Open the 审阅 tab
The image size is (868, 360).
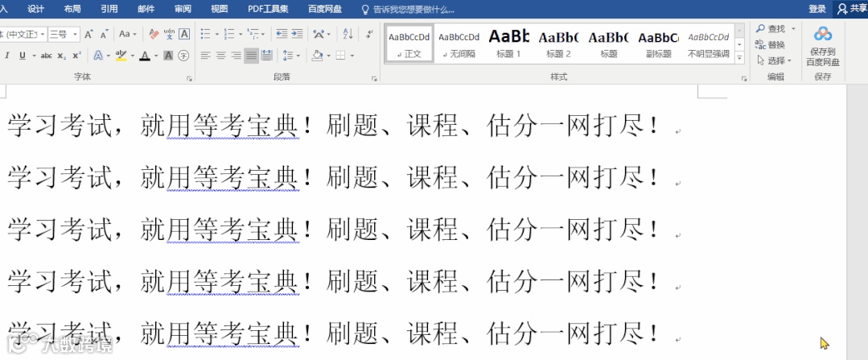click(x=183, y=9)
